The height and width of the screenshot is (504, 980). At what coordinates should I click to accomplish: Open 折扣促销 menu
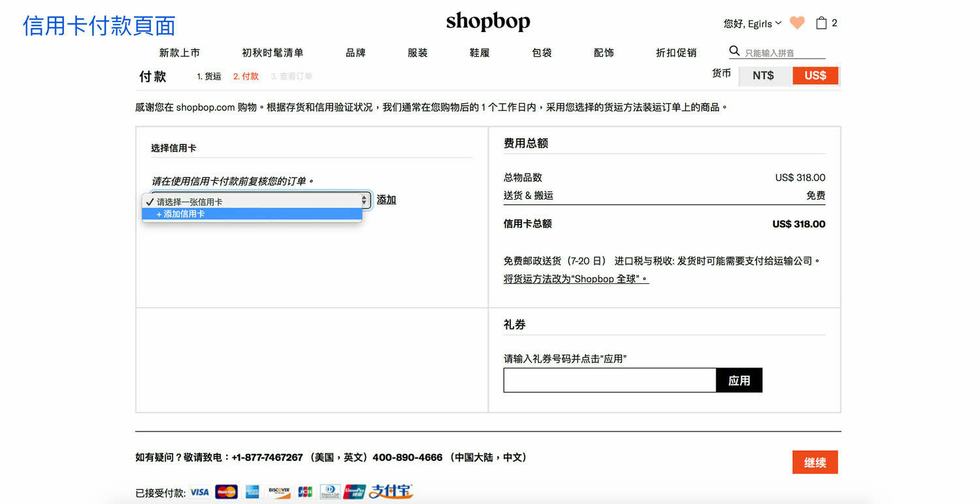pyautogui.click(x=676, y=53)
